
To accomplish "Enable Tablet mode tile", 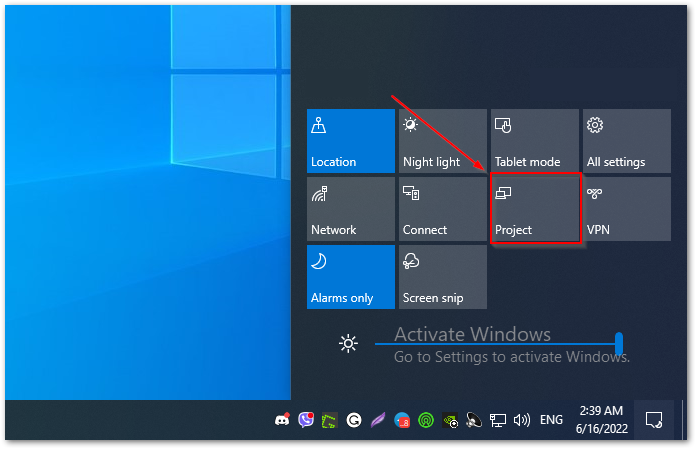I will 534,141.
